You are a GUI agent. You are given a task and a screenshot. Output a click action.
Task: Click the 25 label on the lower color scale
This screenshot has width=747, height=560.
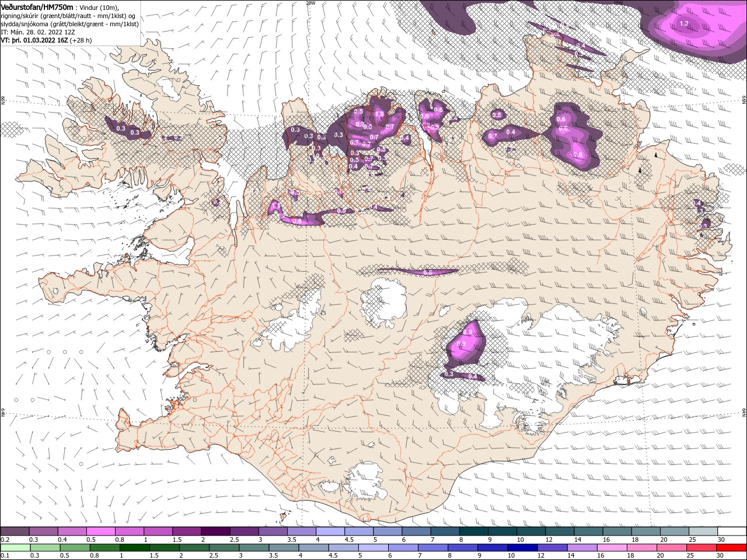tap(690, 556)
